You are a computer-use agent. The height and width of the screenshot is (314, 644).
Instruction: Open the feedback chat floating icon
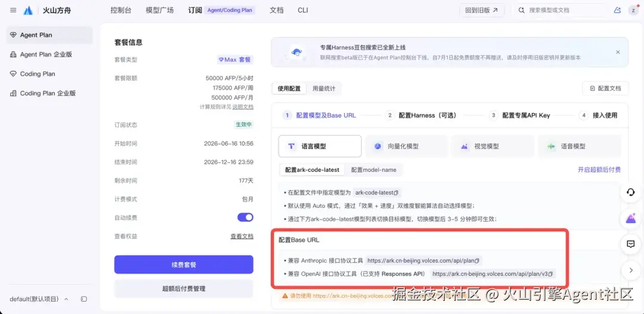[630, 244]
